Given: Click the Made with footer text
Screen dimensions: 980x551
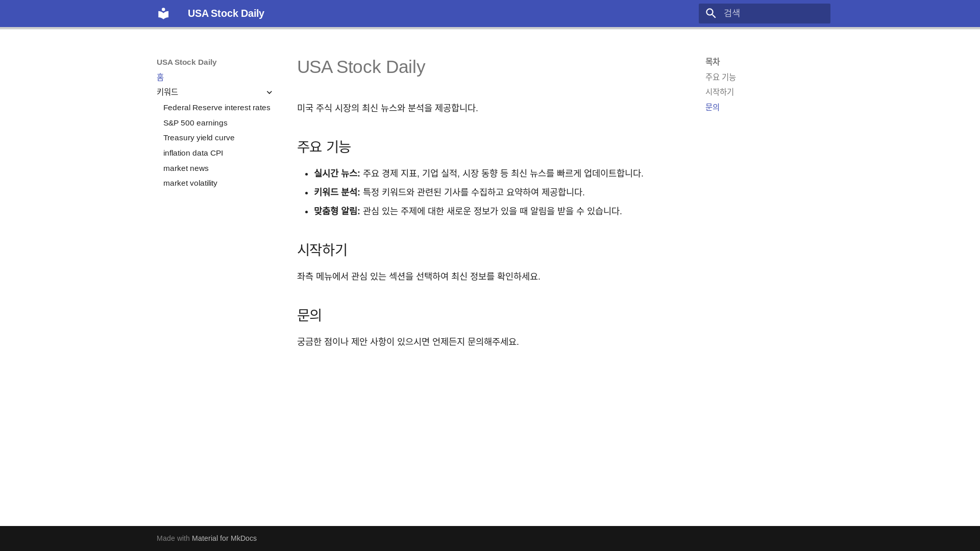Looking at the screenshot, I should pyautogui.click(x=173, y=538).
